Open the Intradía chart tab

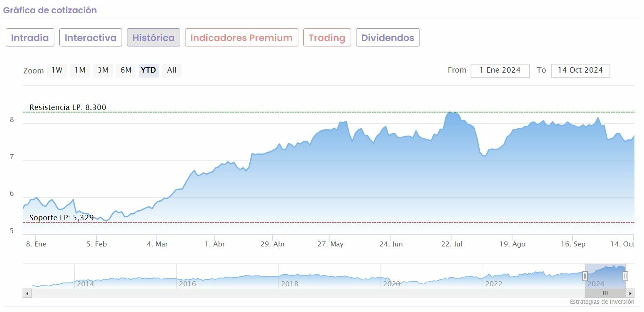coord(30,38)
